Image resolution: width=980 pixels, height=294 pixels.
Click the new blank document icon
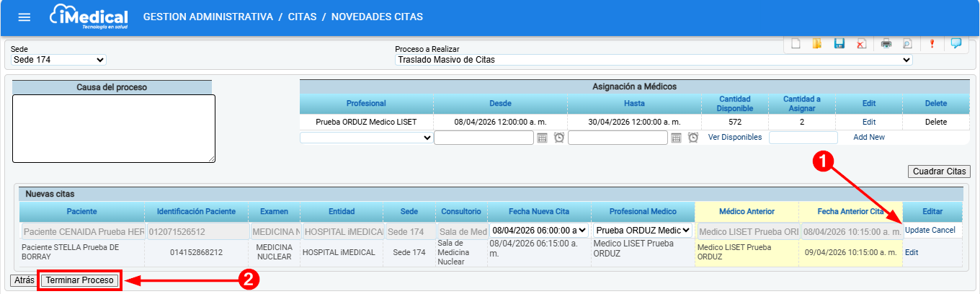[796, 43]
